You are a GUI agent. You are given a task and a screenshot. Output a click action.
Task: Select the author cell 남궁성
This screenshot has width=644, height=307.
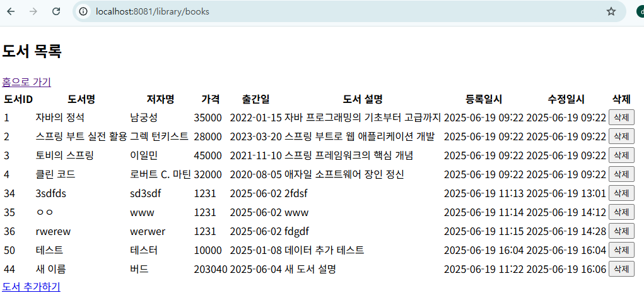click(143, 117)
